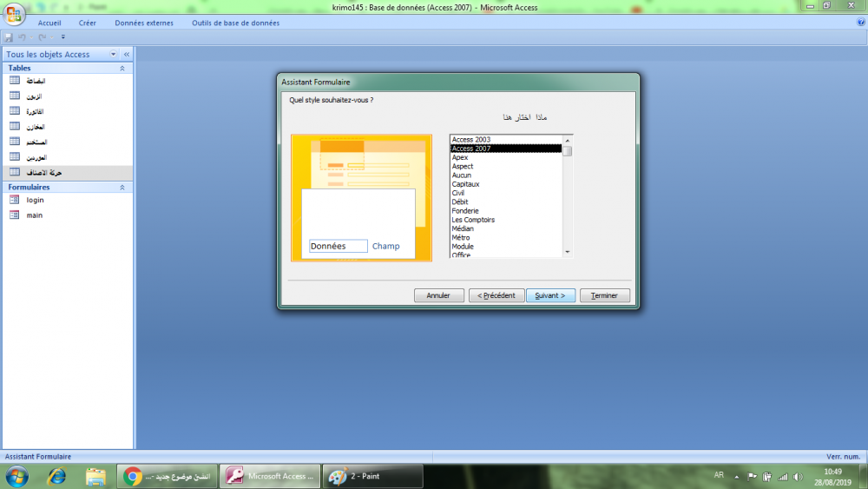The image size is (868, 489).
Task: Click the style list scrollbar thumb
Action: pyautogui.click(x=568, y=151)
